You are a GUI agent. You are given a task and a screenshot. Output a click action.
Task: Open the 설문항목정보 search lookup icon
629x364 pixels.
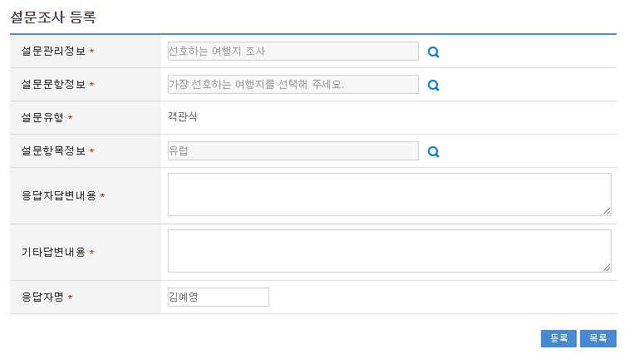433,151
